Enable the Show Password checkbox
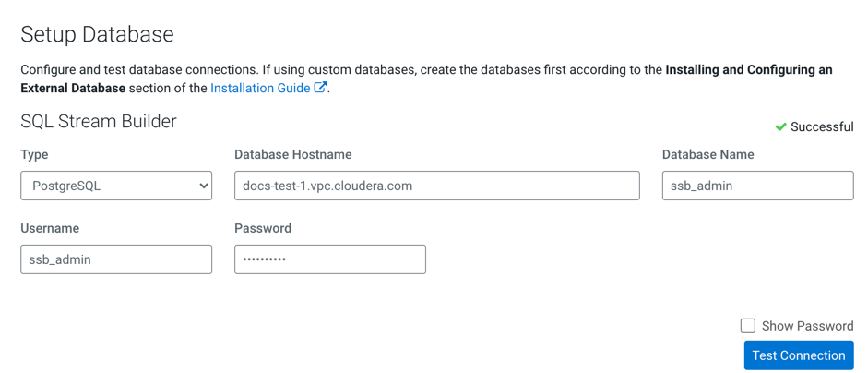Screen dimensions: 868x373 [748, 326]
